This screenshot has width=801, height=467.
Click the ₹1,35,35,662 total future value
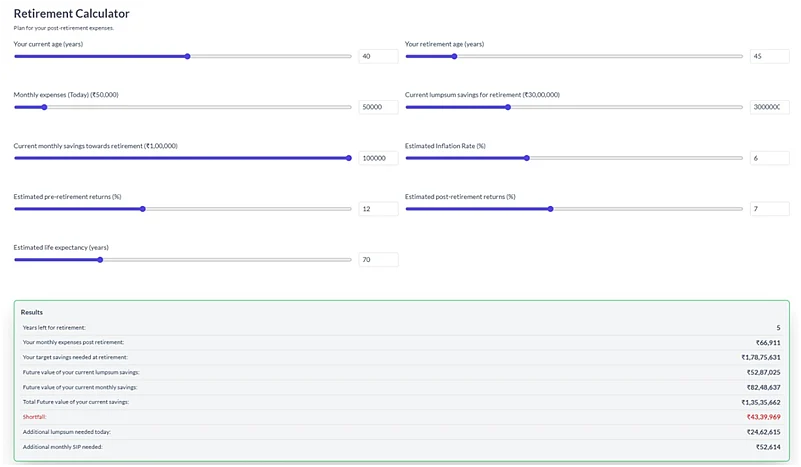(761, 402)
